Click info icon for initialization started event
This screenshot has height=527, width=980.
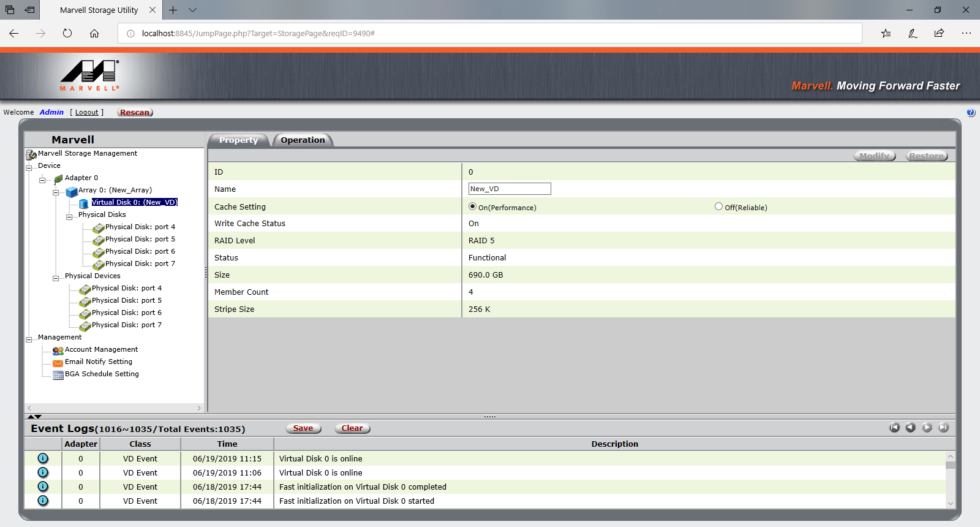tap(43, 501)
